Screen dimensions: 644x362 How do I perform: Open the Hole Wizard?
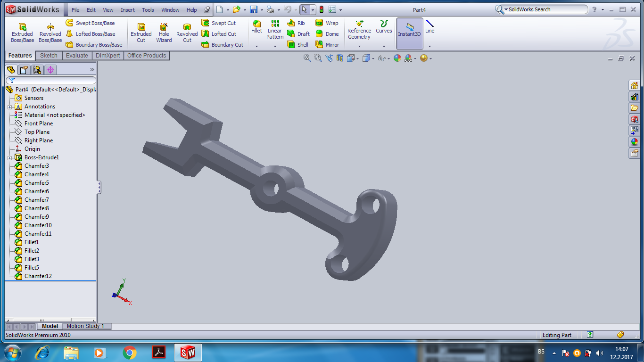click(x=164, y=33)
